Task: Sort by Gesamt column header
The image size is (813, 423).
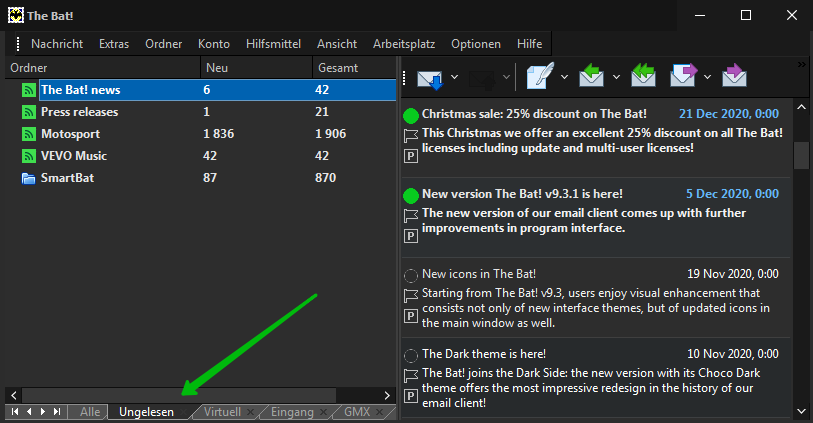Action: [354, 68]
